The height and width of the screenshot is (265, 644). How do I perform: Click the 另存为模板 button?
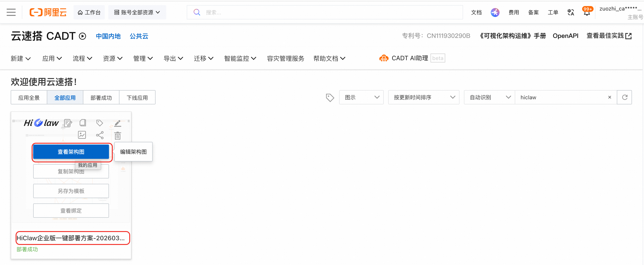coord(71,191)
